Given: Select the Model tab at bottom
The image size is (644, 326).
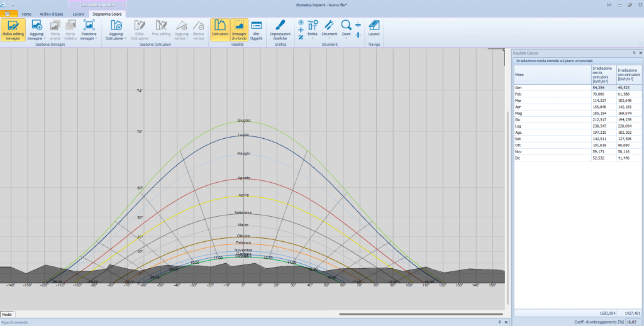Looking at the screenshot, I should coord(7,314).
